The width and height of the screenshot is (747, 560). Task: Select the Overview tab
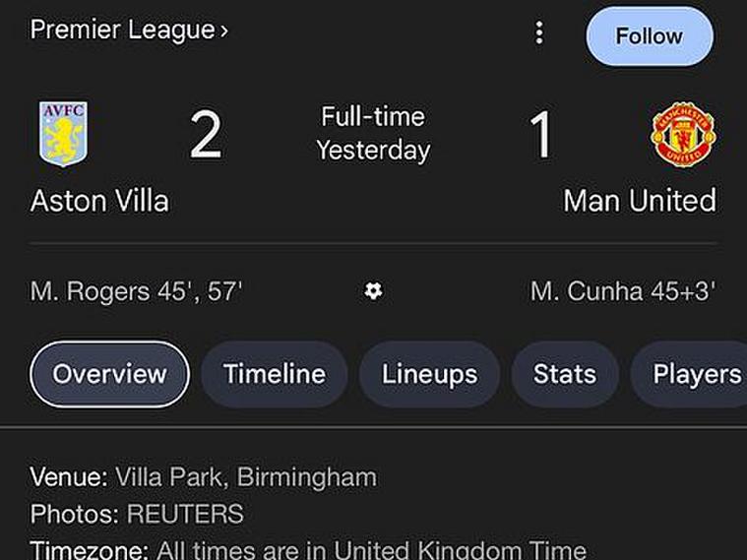pos(109,374)
